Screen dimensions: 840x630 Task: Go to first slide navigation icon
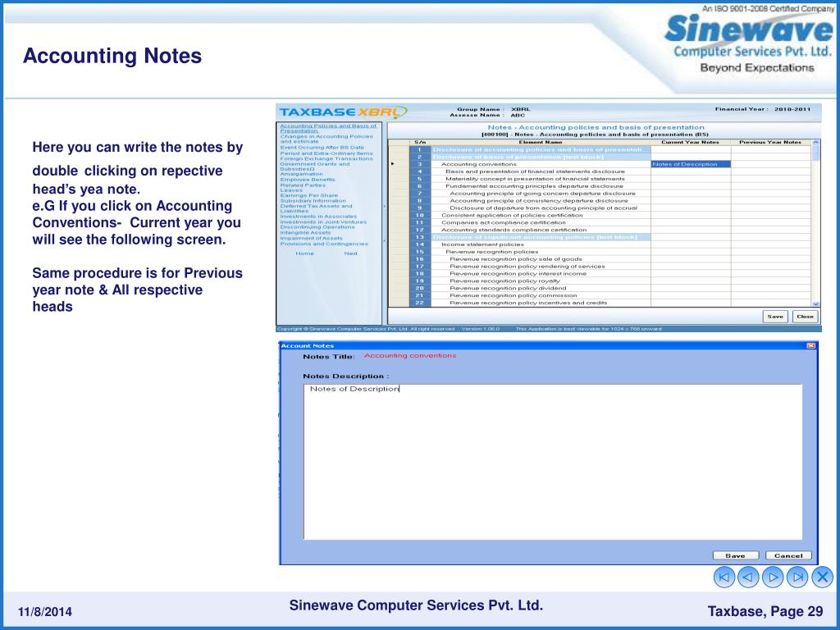pyautogui.click(x=724, y=577)
